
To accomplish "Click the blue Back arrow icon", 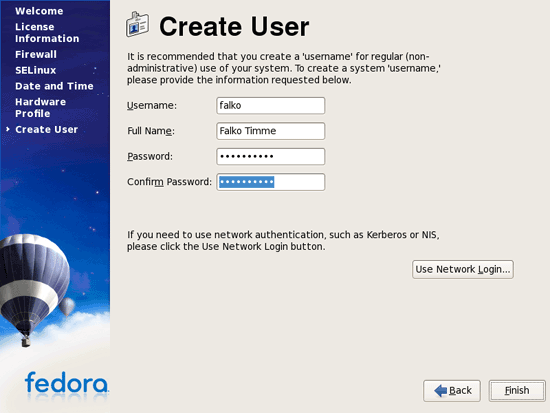I will click(x=440, y=391).
